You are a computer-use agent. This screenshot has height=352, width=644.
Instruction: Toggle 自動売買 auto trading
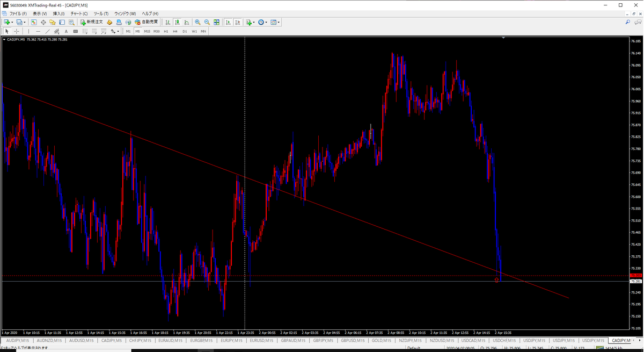[146, 22]
